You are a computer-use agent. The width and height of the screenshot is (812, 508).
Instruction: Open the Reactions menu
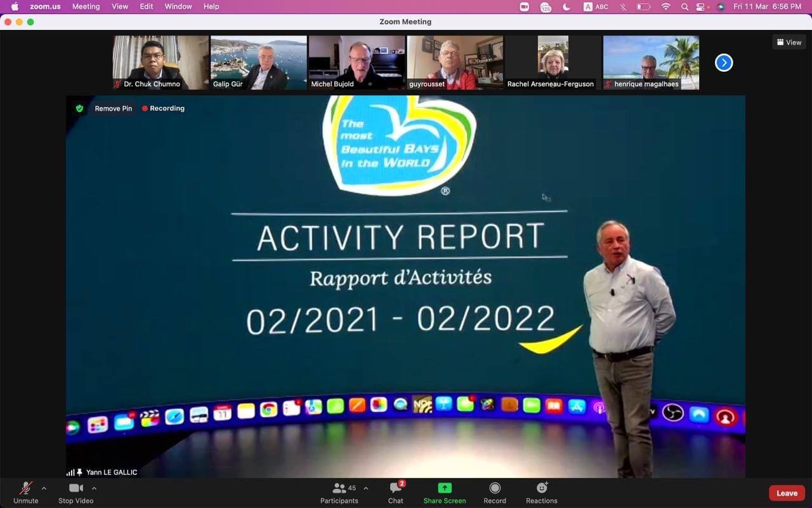[x=542, y=492]
